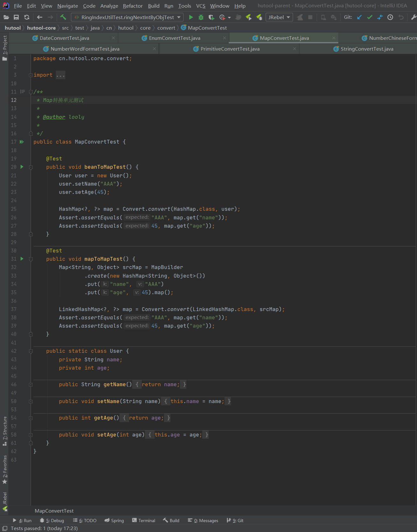Click MapConvertTest in the navigation breadcrumb
417x532 pixels.
tap(204, 28)
